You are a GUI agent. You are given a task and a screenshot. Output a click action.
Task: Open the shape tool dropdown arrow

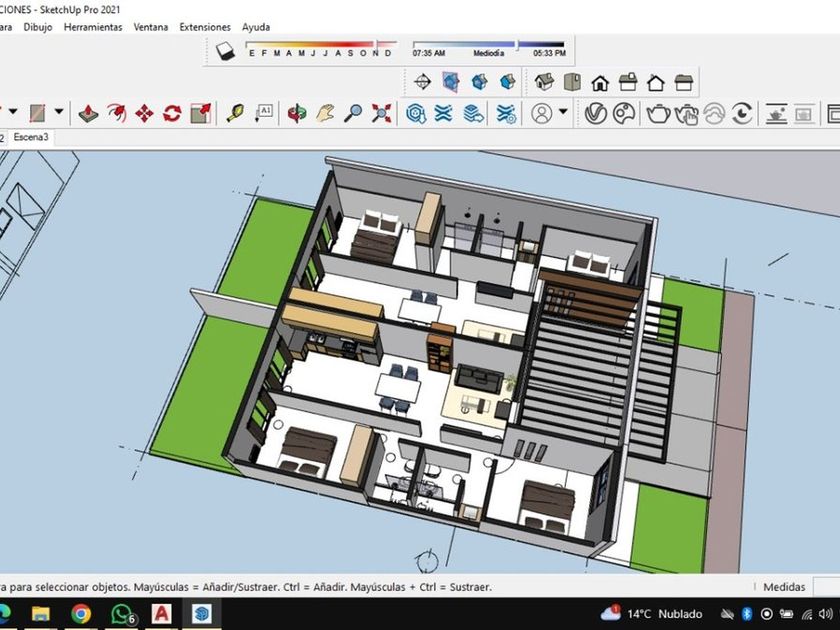click(x=59, y=113)
